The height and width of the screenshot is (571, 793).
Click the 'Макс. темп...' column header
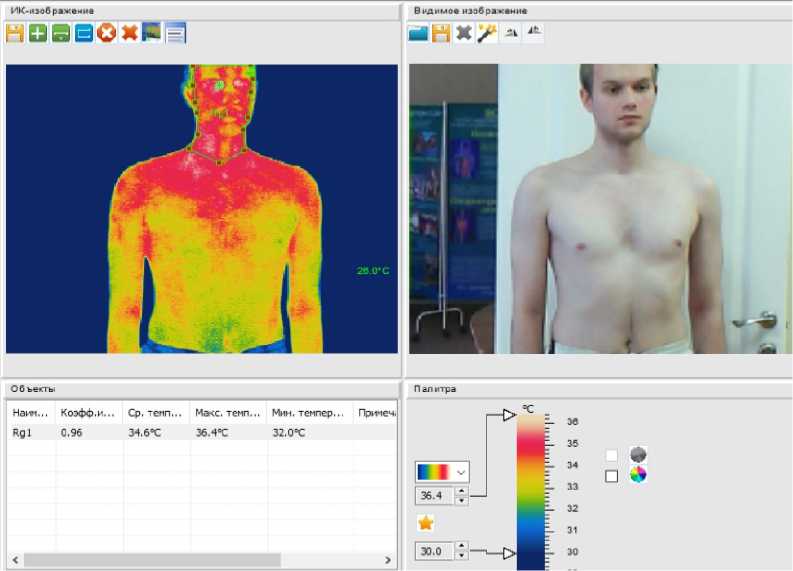(x=227, y=412)
